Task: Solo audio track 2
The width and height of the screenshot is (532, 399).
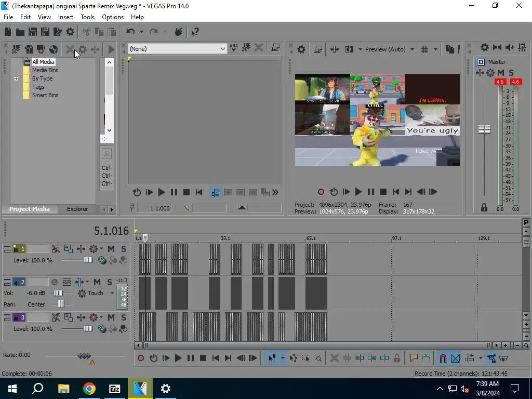Action: pos(110,282)
